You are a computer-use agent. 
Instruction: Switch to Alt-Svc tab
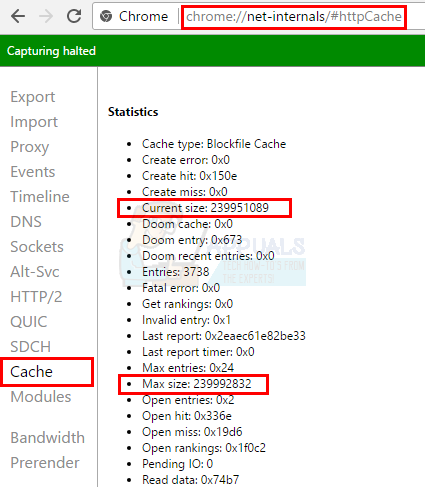pos(35,272)
